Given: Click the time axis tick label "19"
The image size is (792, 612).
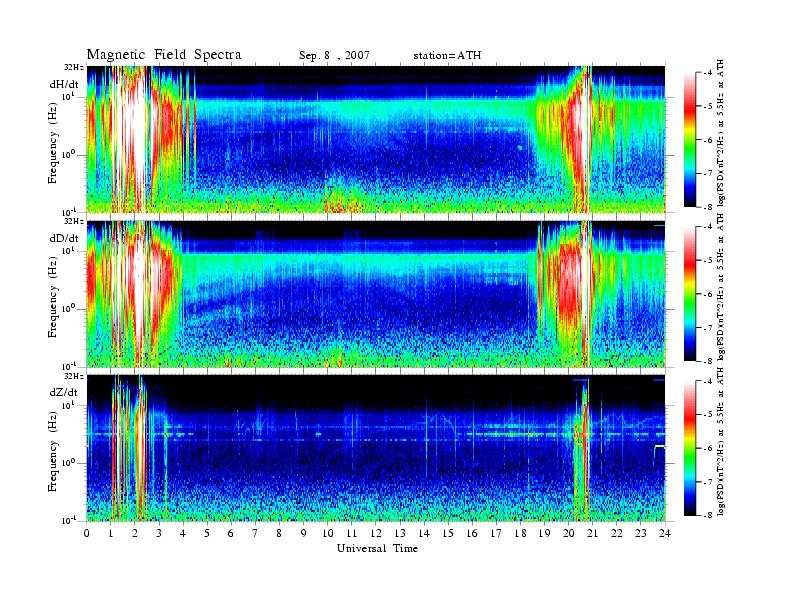Looking at the screenshot, I should pos(544,533).
